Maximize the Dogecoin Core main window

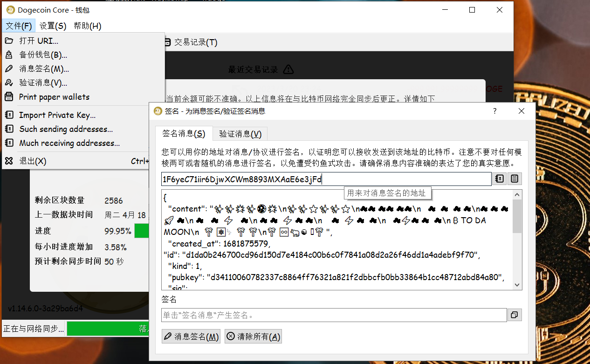472,10
